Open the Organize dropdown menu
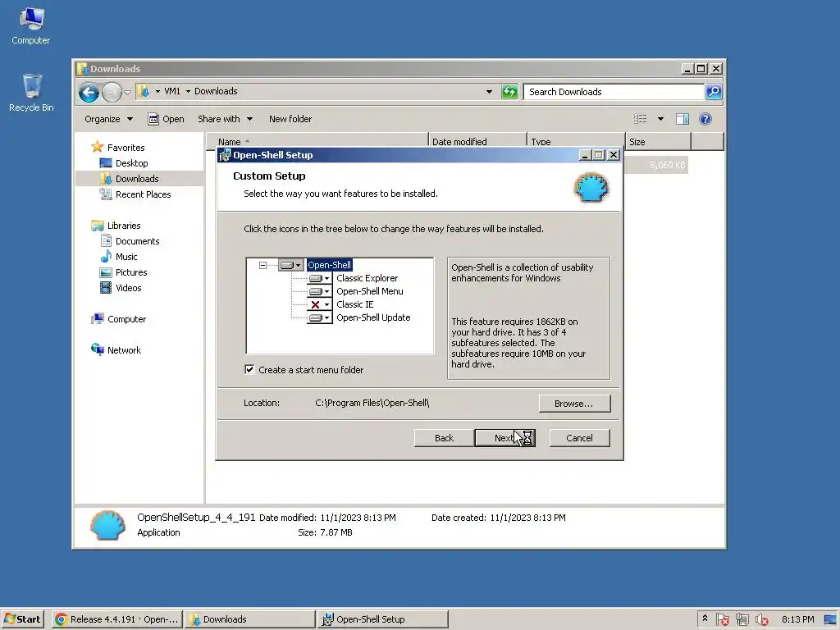Screen dimensions: 840x630 tap(109, 119)
